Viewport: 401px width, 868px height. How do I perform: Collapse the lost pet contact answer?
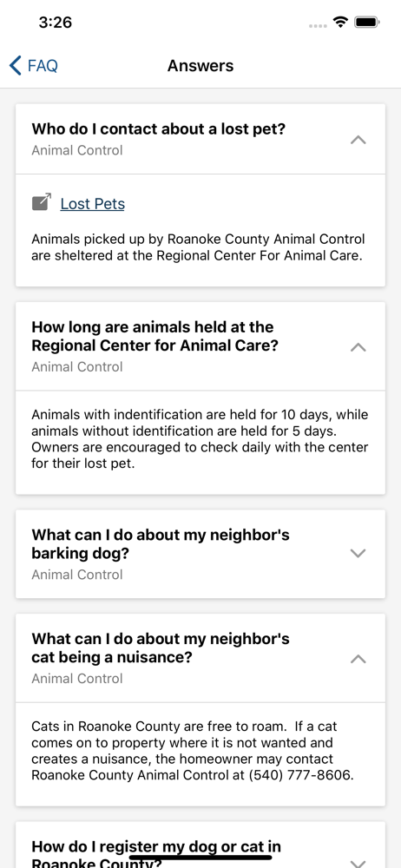(x=358, y=140)
